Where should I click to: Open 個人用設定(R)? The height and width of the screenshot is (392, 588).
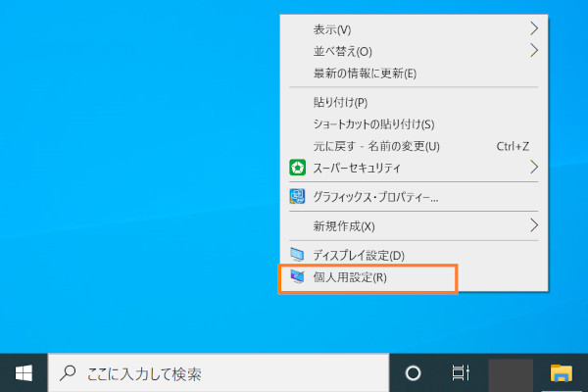414,277
